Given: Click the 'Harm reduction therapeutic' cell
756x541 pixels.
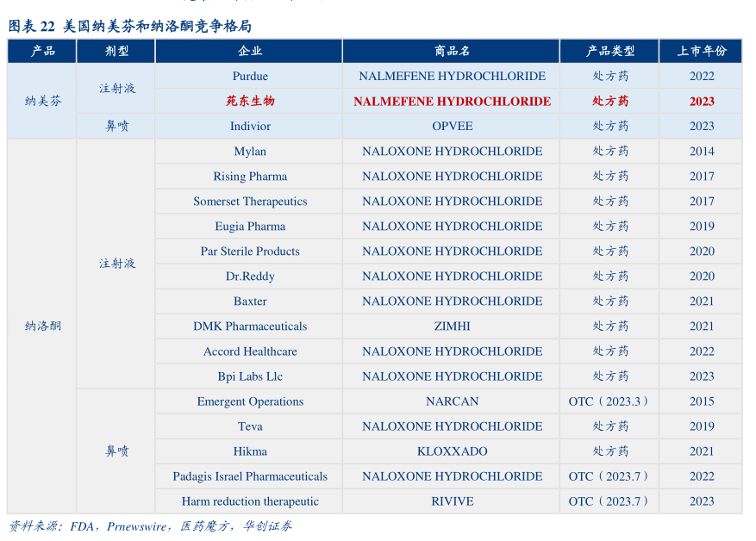Looking at the screenshot, I should pyautogui.click(x=250, y=502).
